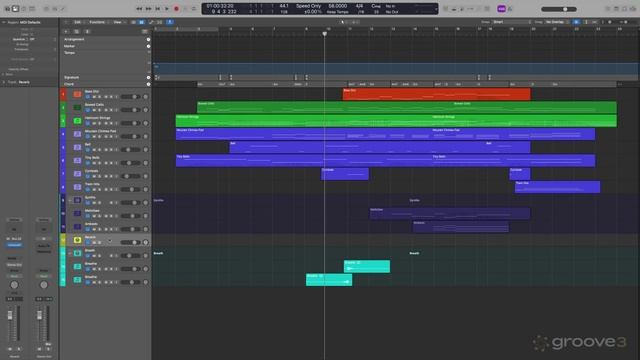Select the red Bass Dist region

[436, 94]
